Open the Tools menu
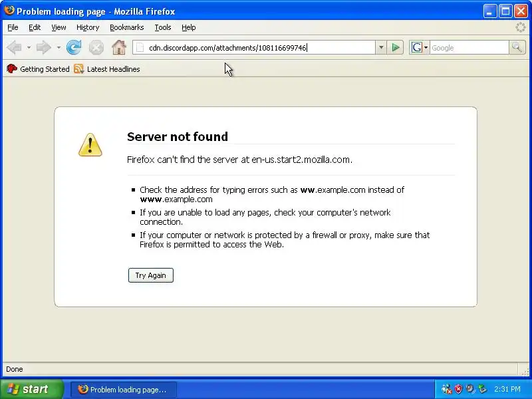The height and width of the screenshot is (399, 532). click(162, 27)
